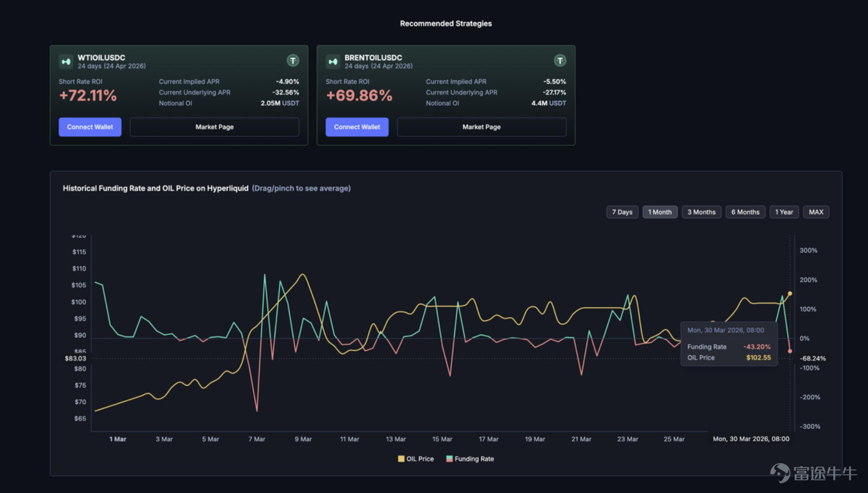Click the 4.4M USDT notional OI value
Screen dimensions: 868x493
point(548,103)
